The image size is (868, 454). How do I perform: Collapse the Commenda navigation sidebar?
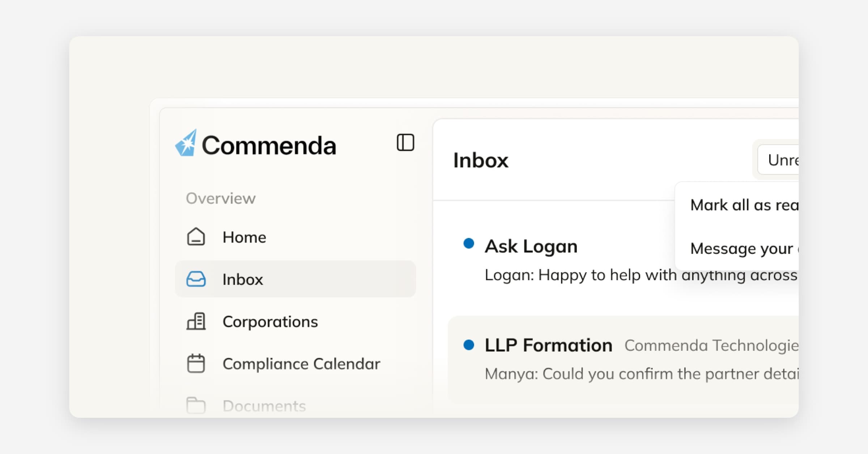(405, 142)
